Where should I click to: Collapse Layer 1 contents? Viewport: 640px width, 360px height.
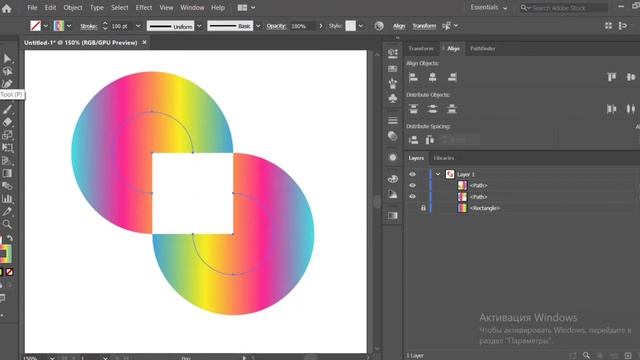pos(438,174)
